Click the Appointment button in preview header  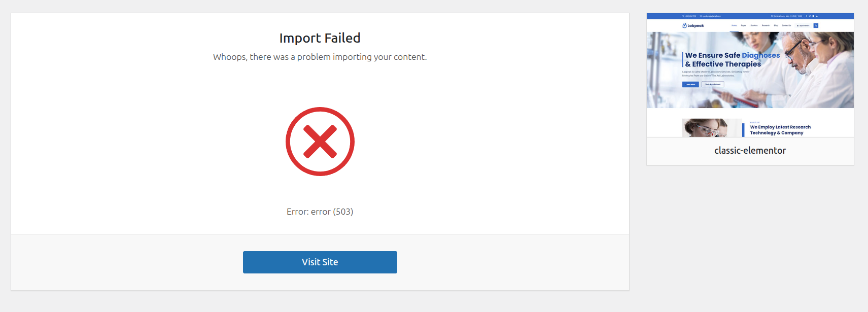tap(804, 25)
